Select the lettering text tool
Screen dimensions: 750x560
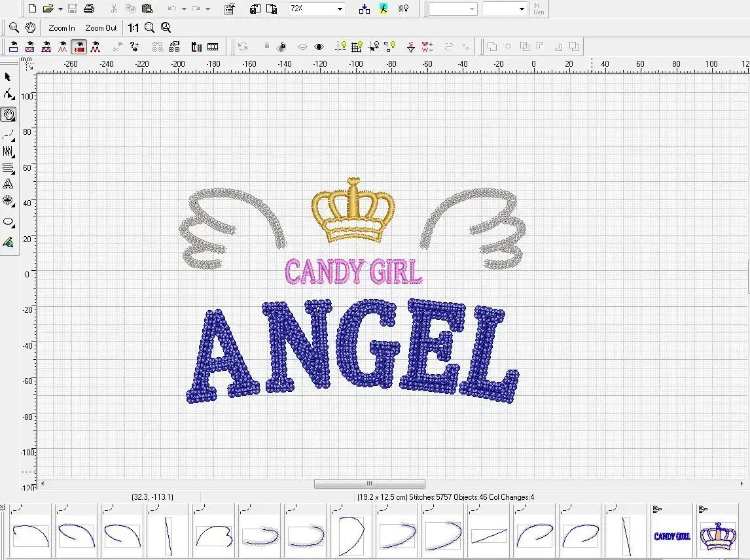(8, 184)
